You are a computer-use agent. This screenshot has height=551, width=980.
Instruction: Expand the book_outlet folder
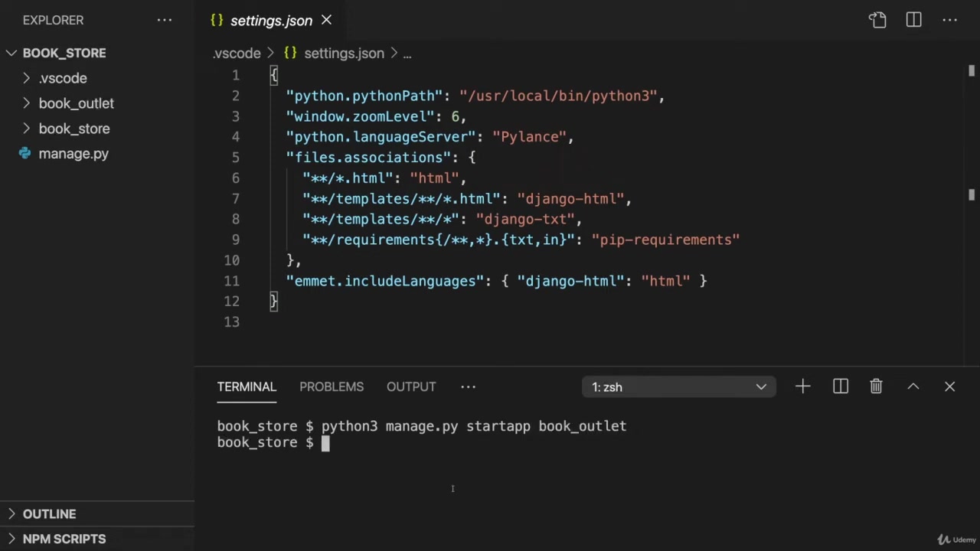pos(76,103)
